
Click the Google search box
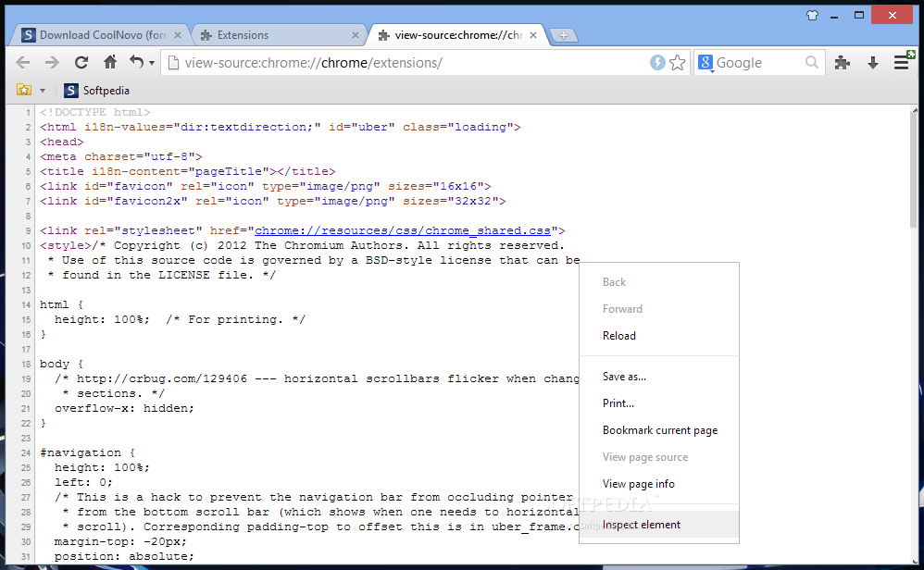759,62
